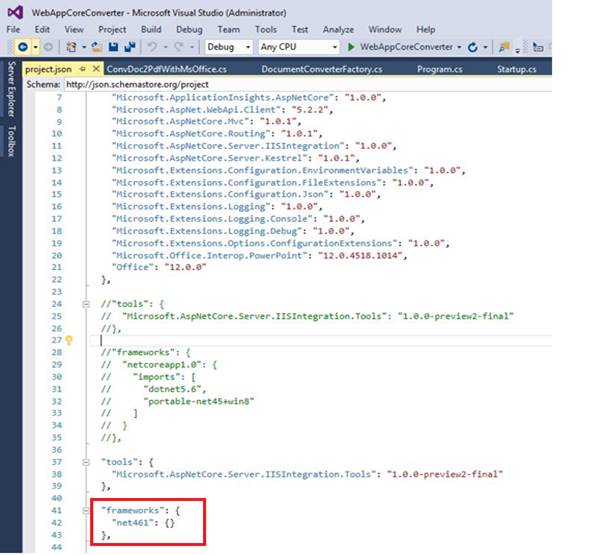
Task: Open the Debug menu
Action: point(189,29)
